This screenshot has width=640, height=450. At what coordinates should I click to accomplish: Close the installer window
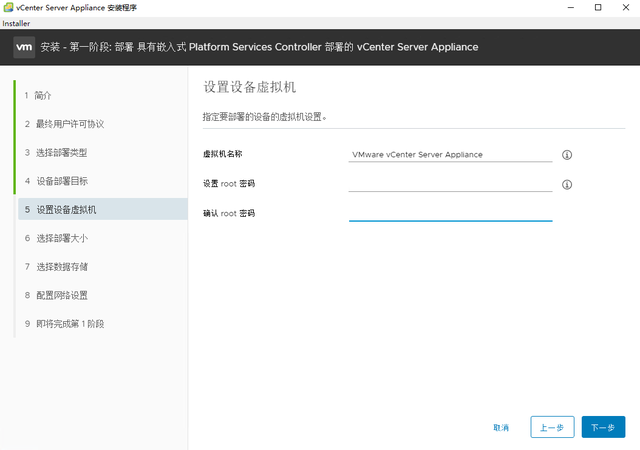pyautogui.click(x=626, y=7)
